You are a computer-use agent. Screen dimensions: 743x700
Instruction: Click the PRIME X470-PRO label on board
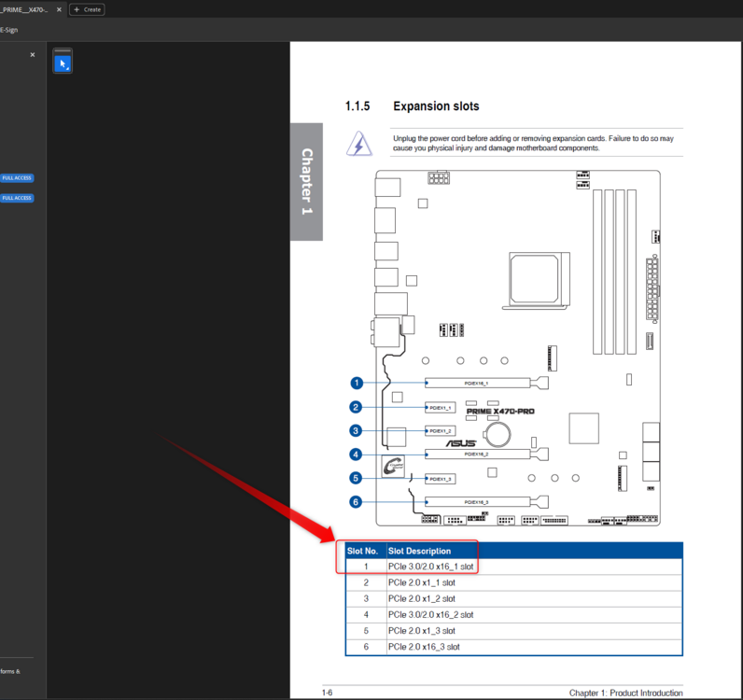500,412
